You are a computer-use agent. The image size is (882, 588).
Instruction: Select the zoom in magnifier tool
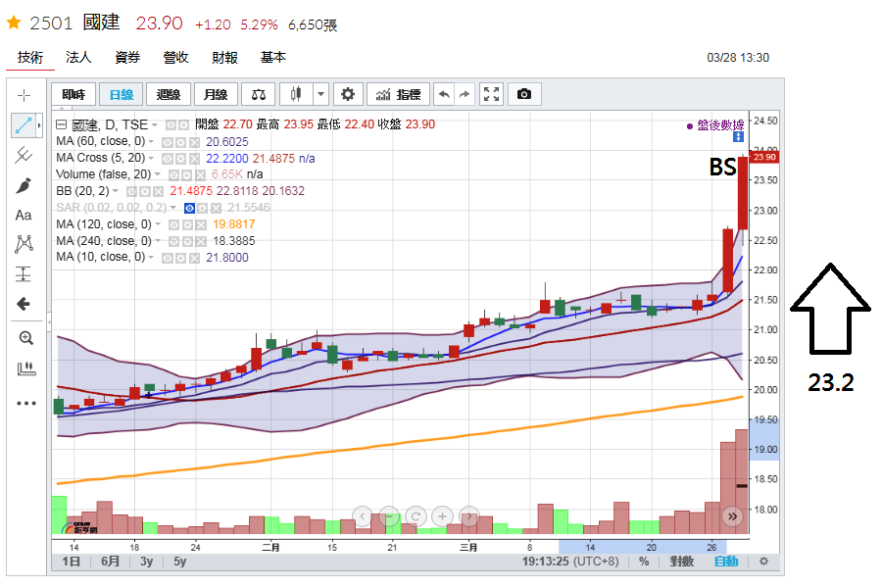(x=25, y=337)
